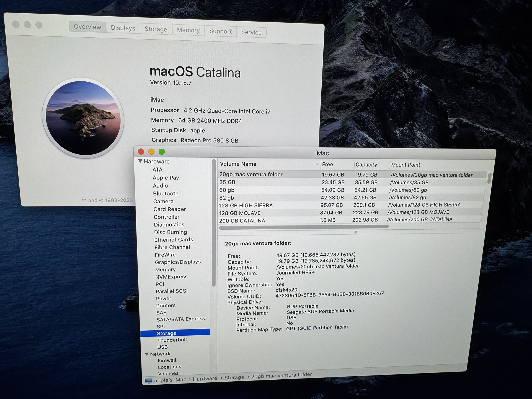Select Firewall under Network
Screen dimensions: 532x399
click(167, 360)
